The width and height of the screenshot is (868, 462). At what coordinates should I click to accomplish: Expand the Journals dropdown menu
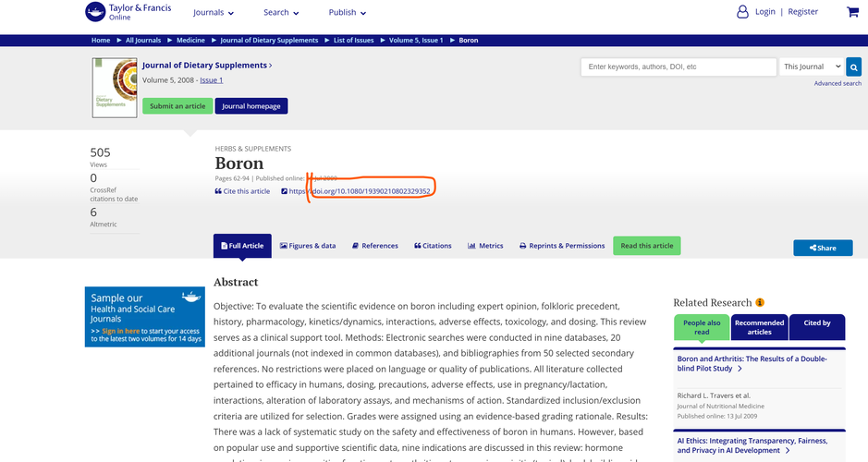coord(214,12)
